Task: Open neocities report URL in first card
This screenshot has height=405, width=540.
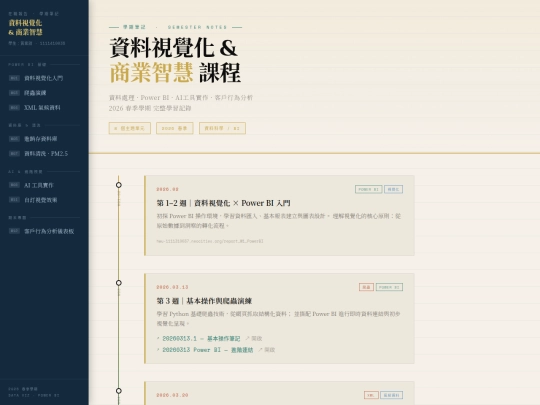Action: (x=210, y=241)
